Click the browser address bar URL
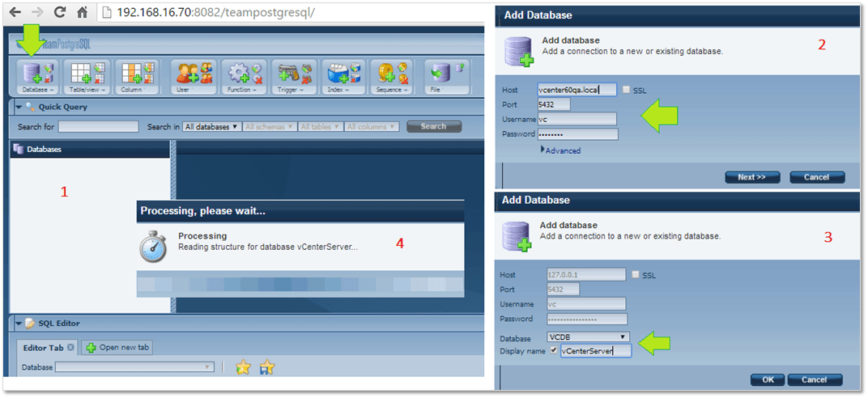 coord(216,11)
